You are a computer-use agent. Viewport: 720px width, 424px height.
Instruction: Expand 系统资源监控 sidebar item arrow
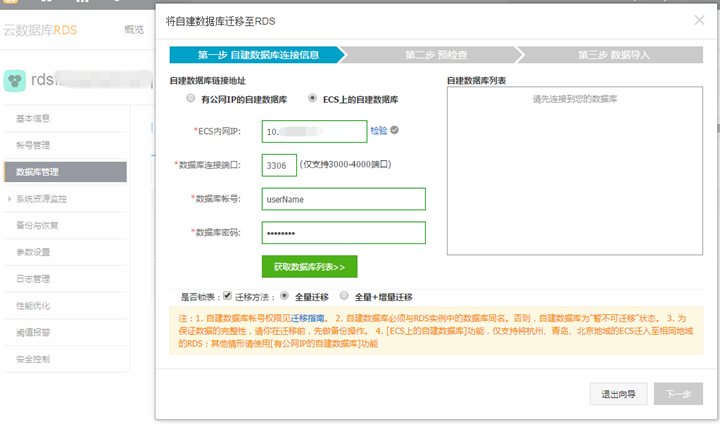9,199
